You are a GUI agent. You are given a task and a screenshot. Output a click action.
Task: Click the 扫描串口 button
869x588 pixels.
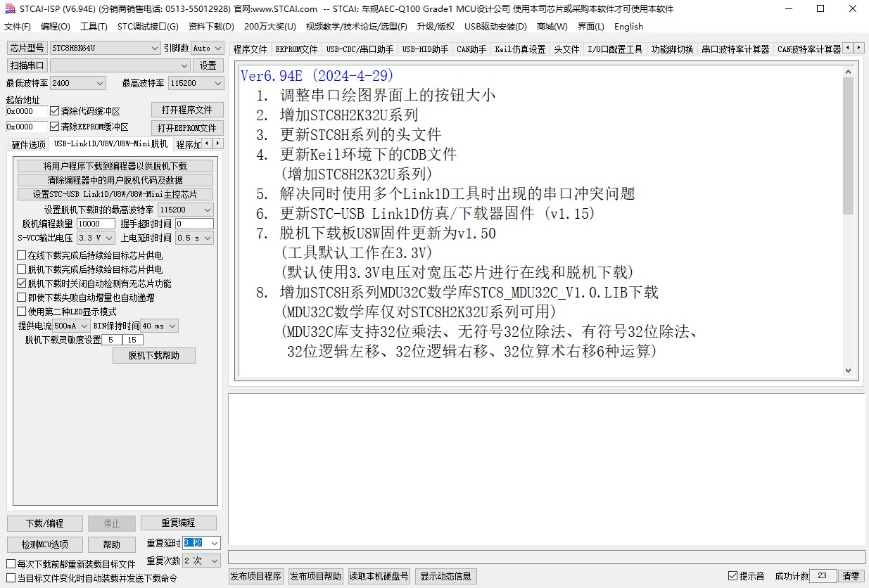pyautogui.click(x=27, y=65)
